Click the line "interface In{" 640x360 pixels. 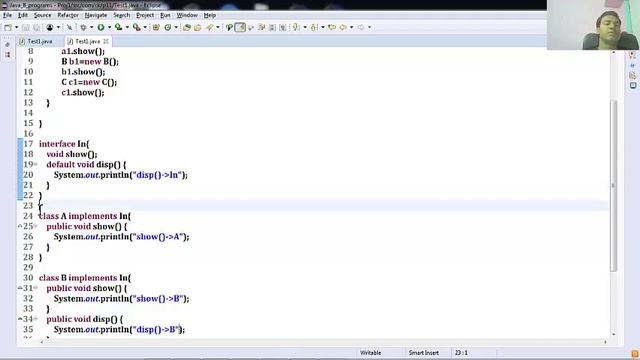(64, 144)
